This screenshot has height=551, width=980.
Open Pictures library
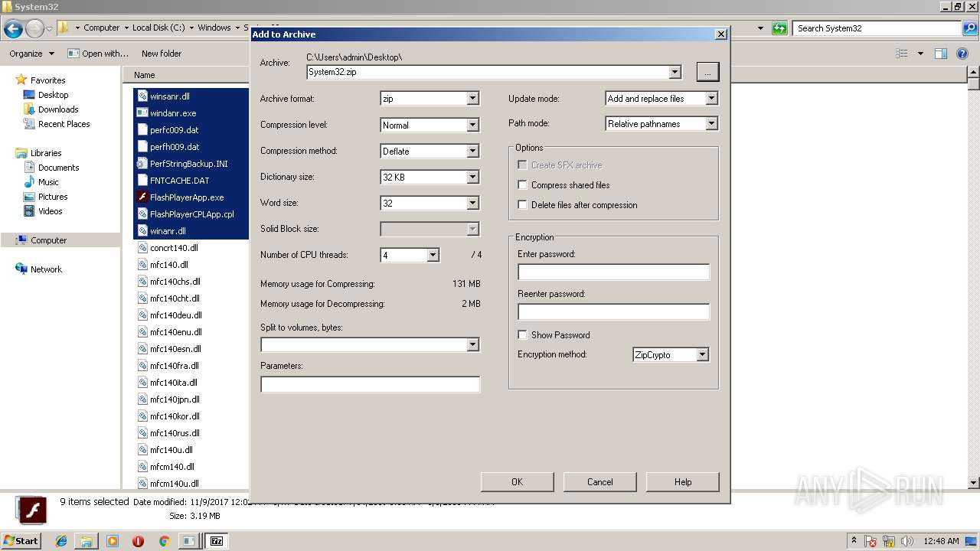pyautogui.click(x=53, y=197)
